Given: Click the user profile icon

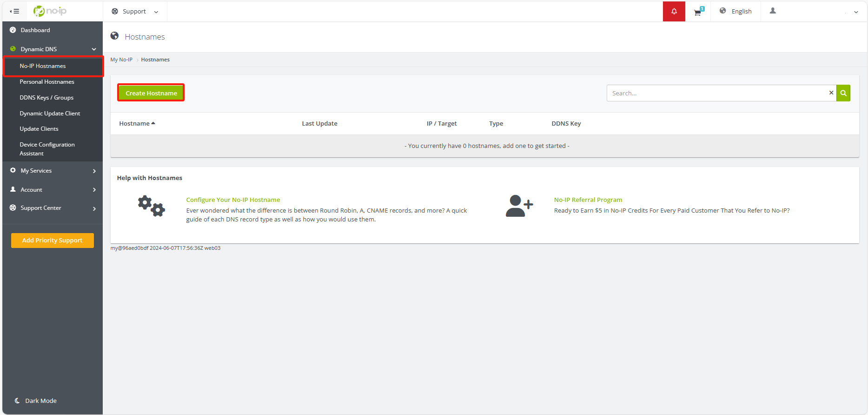Looking at the screenshot, I should coord(773,11).
